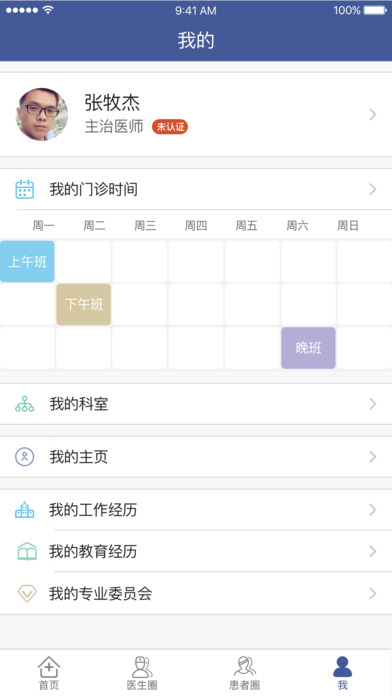Open the calendar icon for clinic hours
This screenshot has height=696, width=392.
coord(24,190)
